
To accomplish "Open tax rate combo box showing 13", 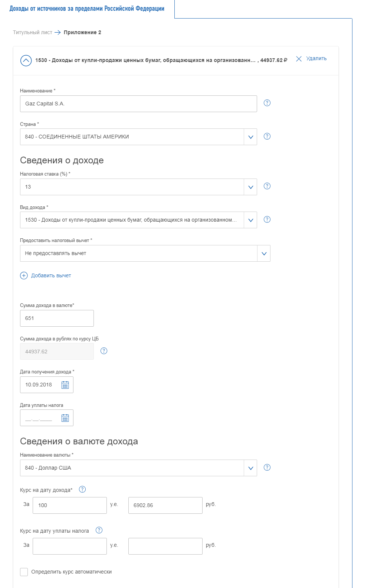I will (x=138, y=187).
